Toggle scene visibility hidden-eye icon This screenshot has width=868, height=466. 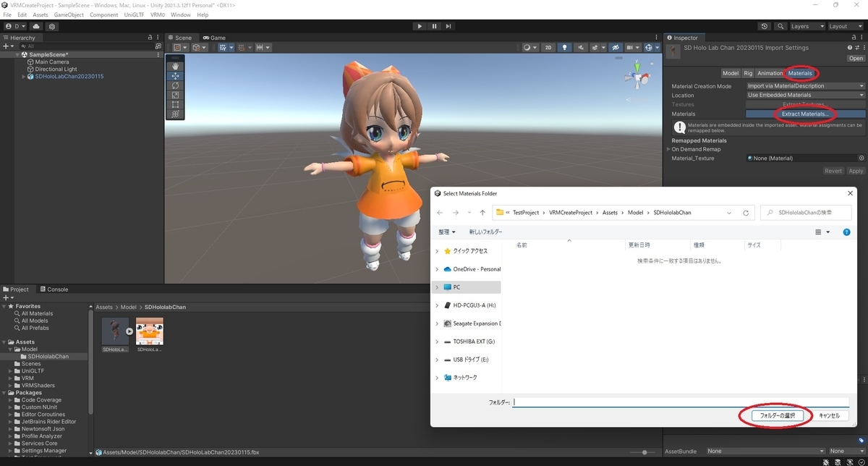(x=616, y=48)
